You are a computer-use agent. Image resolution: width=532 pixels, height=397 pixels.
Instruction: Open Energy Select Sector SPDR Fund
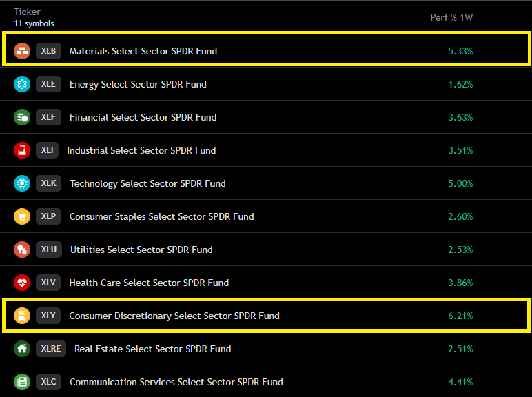138,85
